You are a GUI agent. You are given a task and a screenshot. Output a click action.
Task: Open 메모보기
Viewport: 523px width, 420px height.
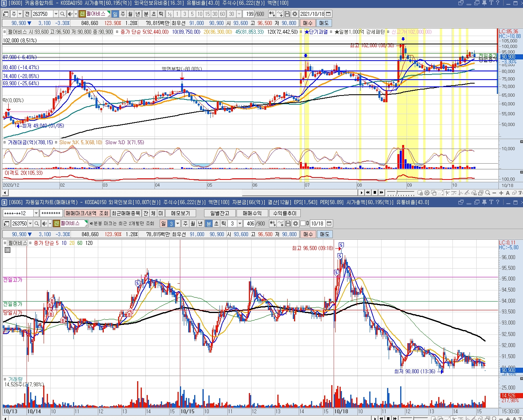click(181, 213)
